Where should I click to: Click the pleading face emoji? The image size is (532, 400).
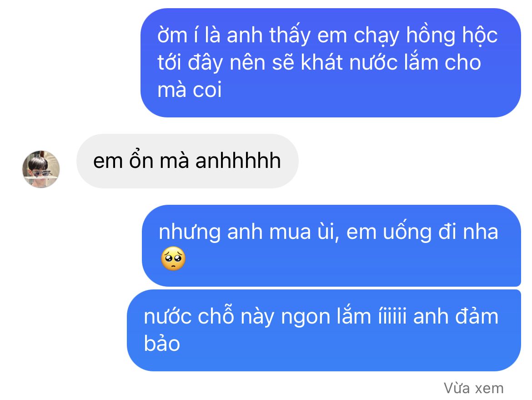tap(173, 259)
